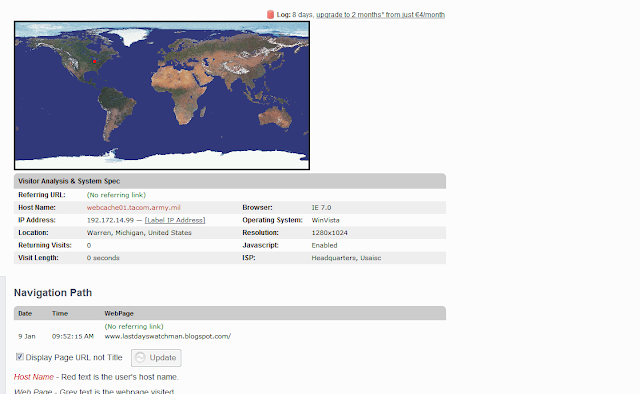The image size is (640, 394).
Task: Click the world map image
Action: pyautogui.click(x=162, y=96)
